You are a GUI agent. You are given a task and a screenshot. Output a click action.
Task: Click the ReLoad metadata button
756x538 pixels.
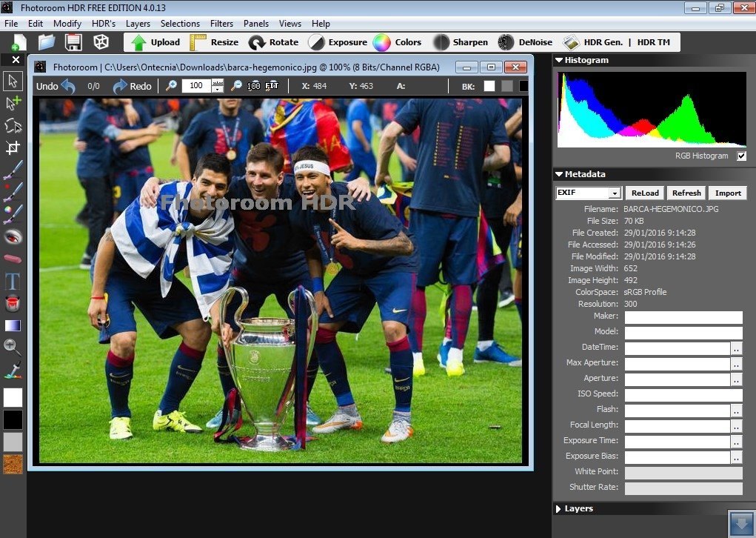645,193
